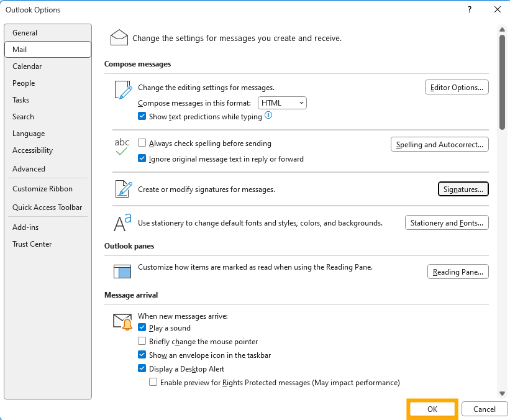Click the page-and-pencil icon for editing settings
The image size is (510, 420).
click(x=123, y=90)
